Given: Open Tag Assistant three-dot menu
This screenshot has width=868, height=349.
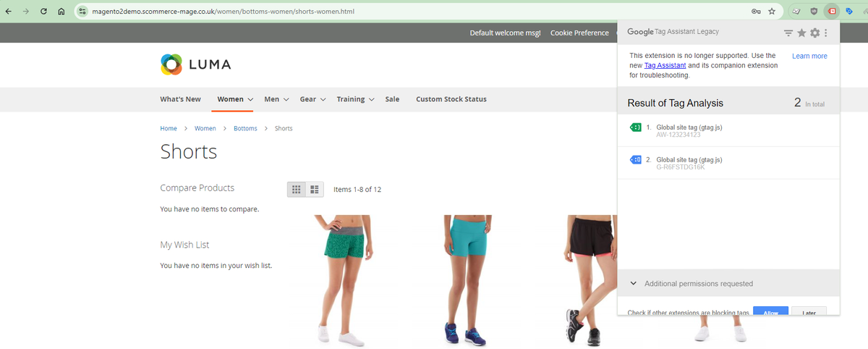Looking at the screenshot, I should point(826,33).
